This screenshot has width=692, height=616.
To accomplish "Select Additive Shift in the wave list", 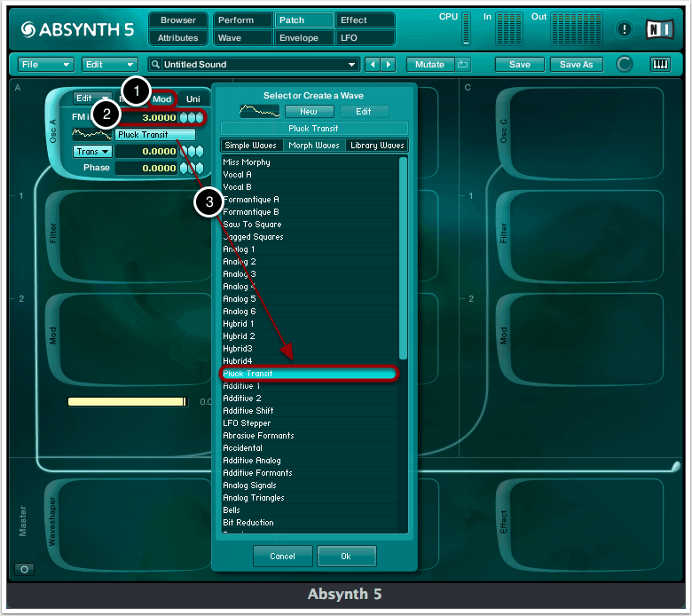I will [248, 411].
